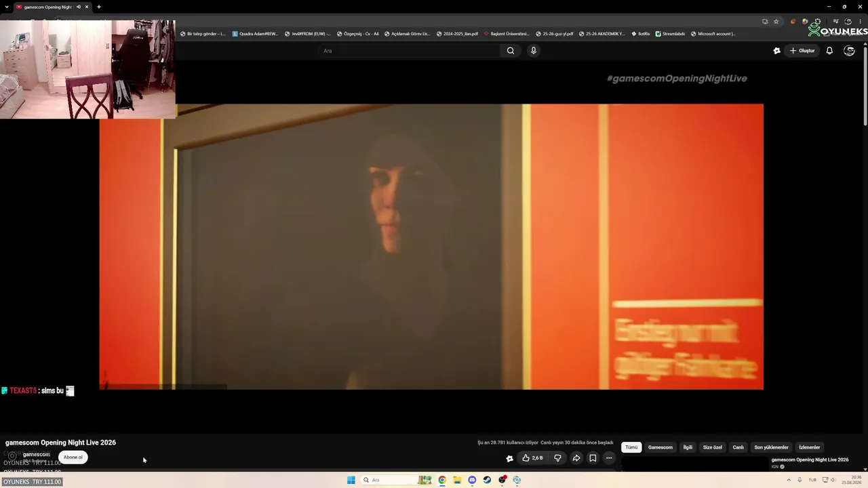Viewport: 868px width, 488px height.
Task: Click the gamescom Opening Night Live 2026 title
Action: [61, 443]
